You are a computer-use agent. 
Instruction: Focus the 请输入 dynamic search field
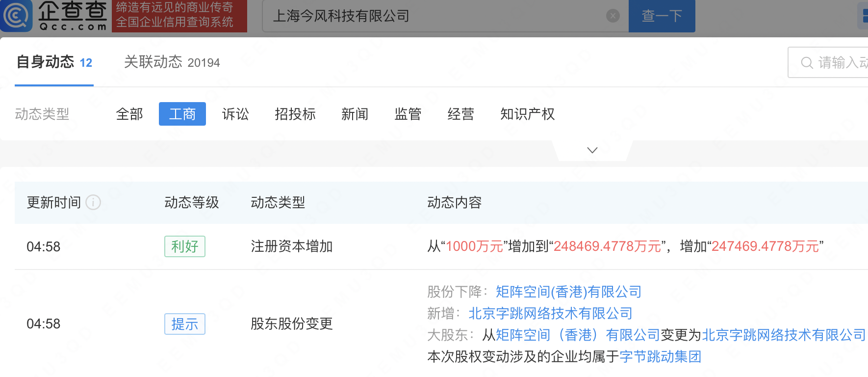[x=828, y=62]
